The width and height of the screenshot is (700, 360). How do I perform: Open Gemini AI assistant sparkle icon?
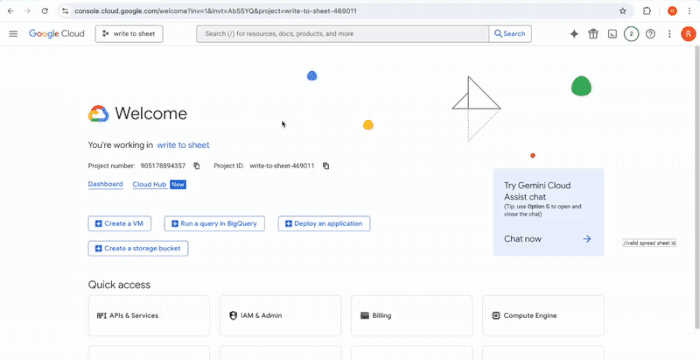click(x=574, y=34)
